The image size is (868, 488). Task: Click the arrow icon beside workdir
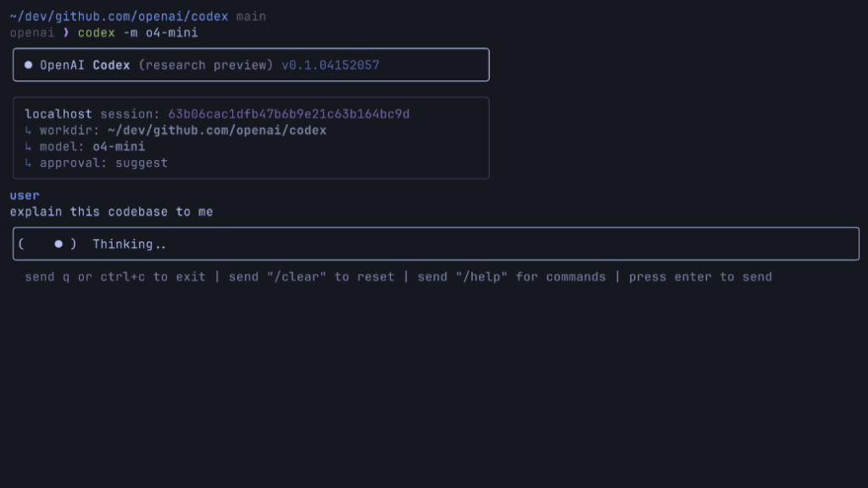click(x=29, y=130)
